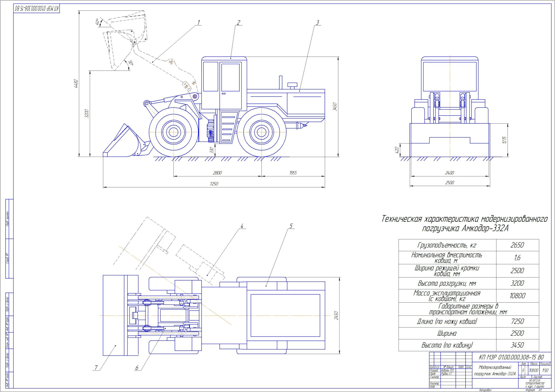
Task: Click the heading line 'погрузчика Амкодор-332А'
Action: click(x=465, y=228)
